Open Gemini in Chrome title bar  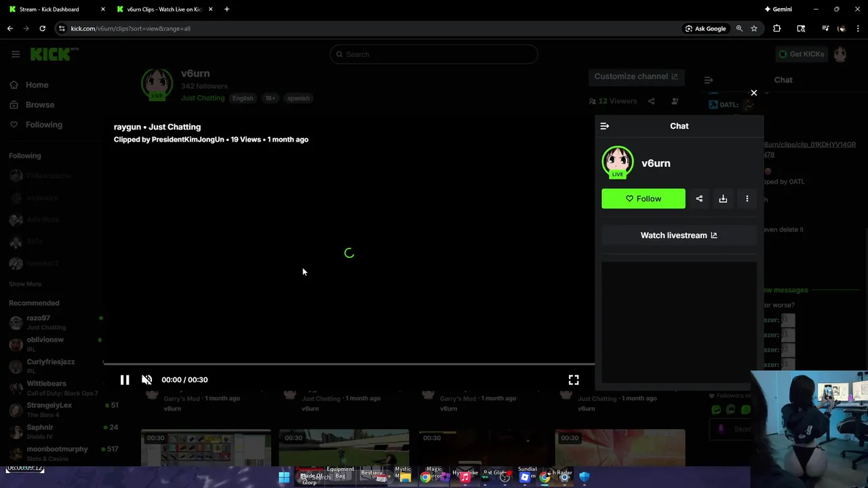778,9
